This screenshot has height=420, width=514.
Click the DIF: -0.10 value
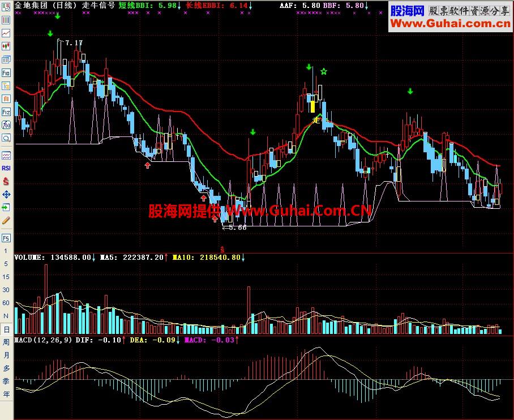pos(98,340)
